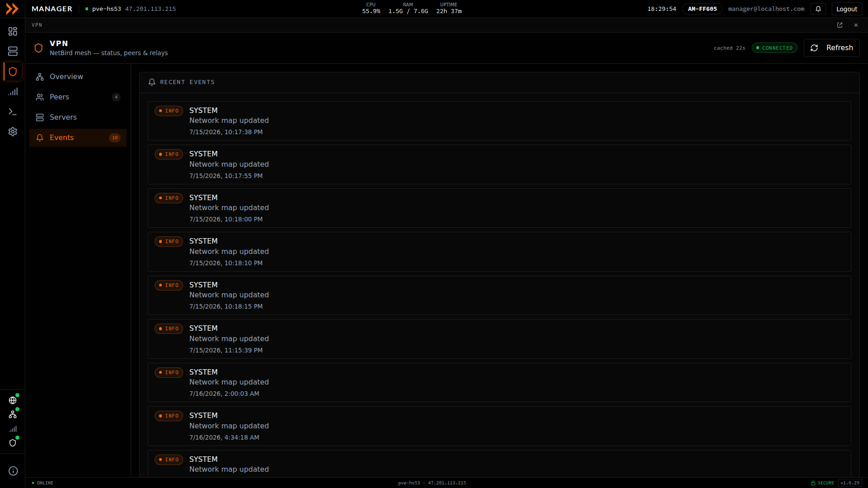Screen dimensions: 868x488
Task: Close the VPN panel
Action: [856, 25]
